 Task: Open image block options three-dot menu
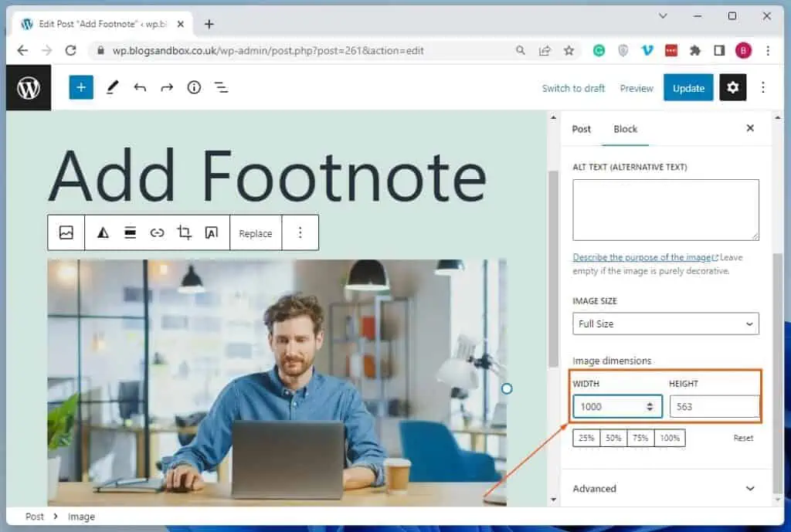[x=300, y=232]
